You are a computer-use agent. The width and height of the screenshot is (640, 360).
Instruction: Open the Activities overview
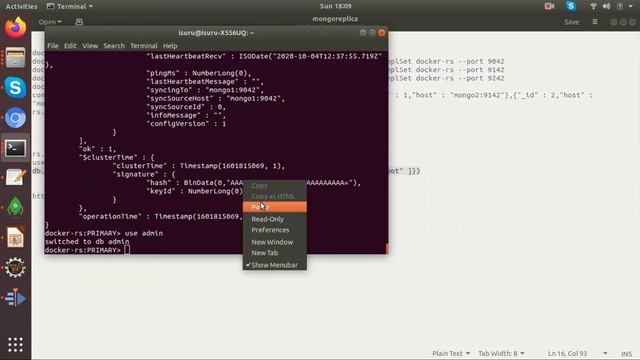pos(21,6)
